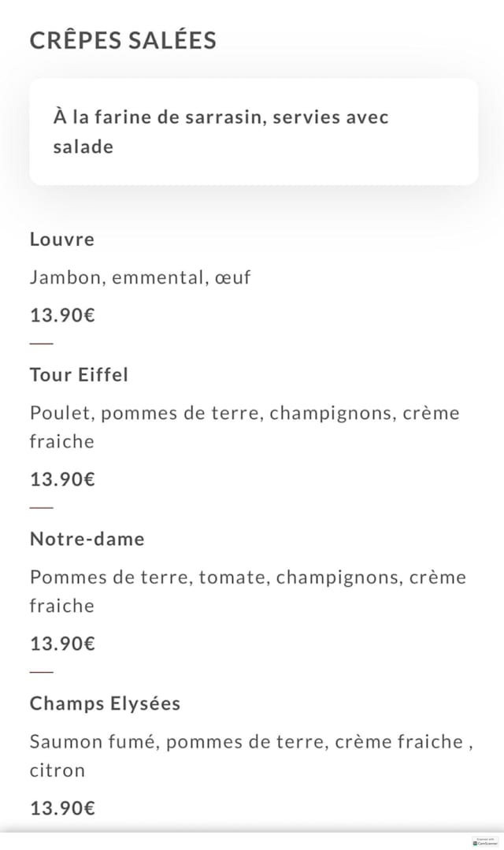Screen dimensions: 504x850
Task: Tap the Notre-dame 13.90€ price
Action: click(62, 644)
